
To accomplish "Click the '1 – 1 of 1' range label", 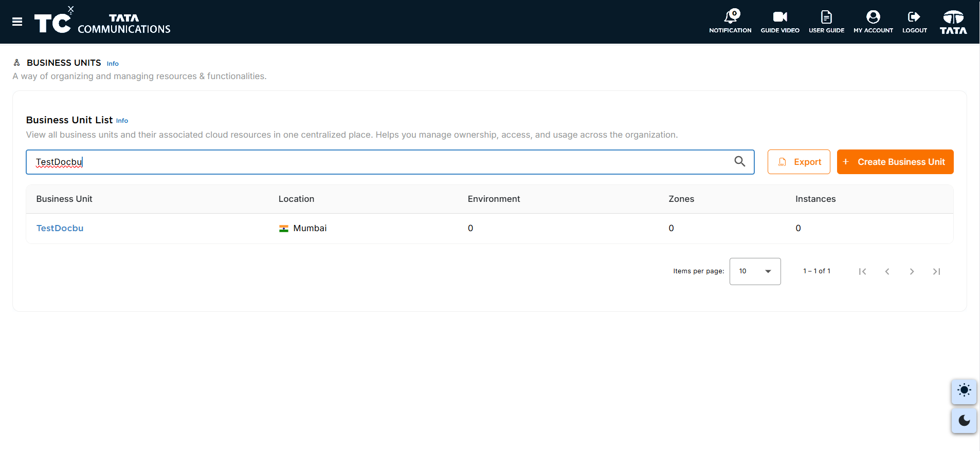I will [x=816, y=271].
